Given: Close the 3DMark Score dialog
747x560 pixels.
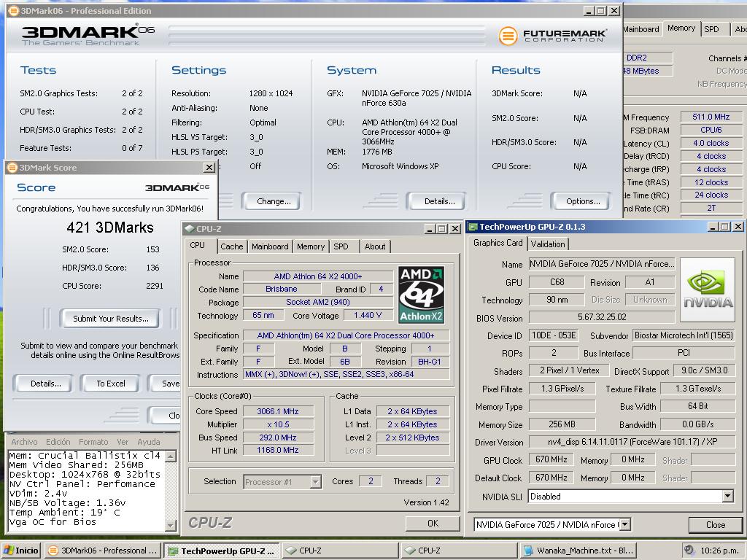Looking at the screenshot, I should (x=209, y=168).
